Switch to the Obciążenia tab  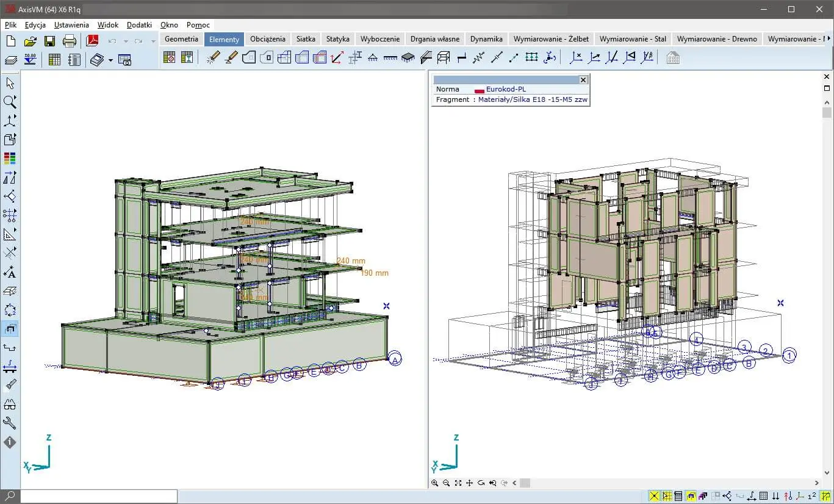click(267, 39)
